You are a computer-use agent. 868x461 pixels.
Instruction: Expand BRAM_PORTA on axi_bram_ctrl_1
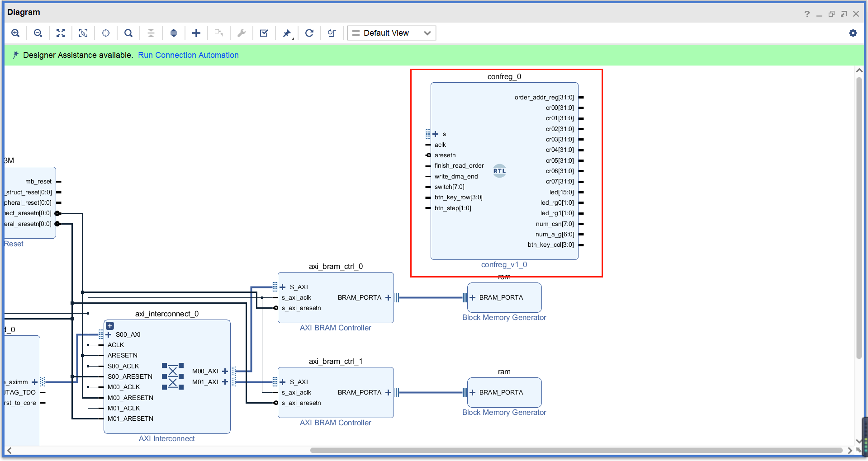coord(388,392)
